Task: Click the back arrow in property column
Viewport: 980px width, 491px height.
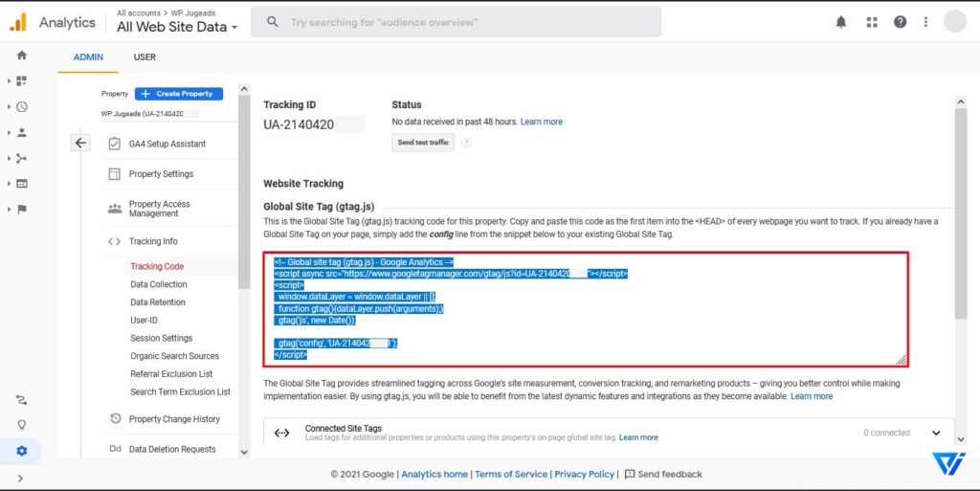Action: pos(80,143)
